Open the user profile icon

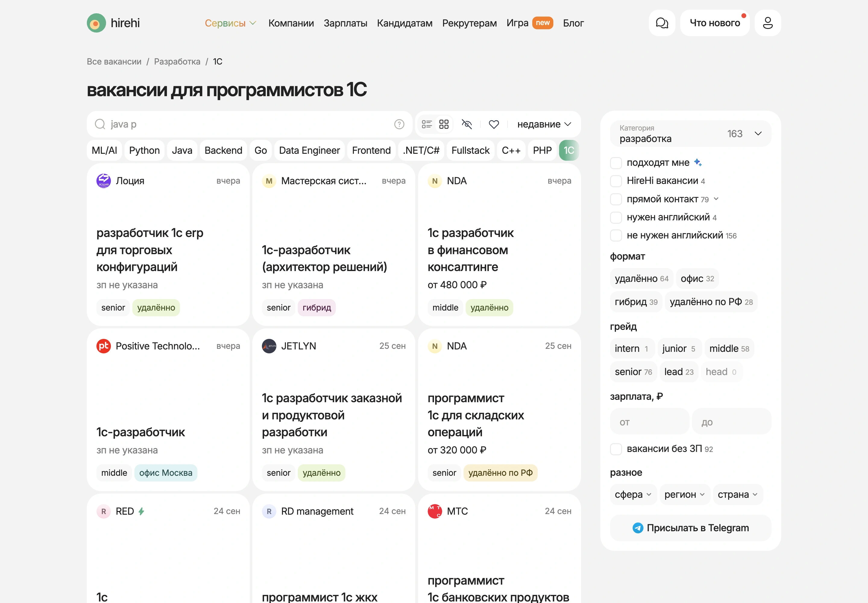click(768, 23)
